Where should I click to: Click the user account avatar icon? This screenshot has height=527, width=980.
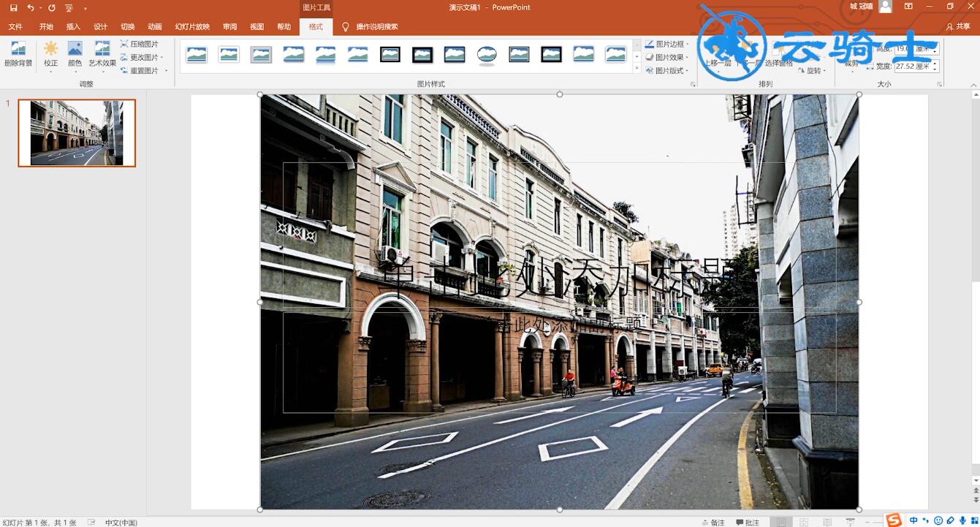(x=885, y=7)
